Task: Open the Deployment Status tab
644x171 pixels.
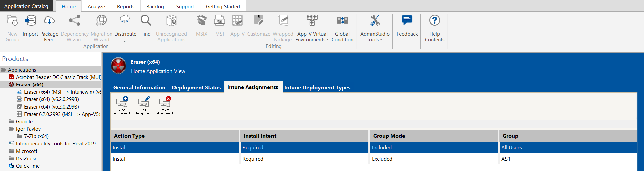Action: tap(196, 87)
